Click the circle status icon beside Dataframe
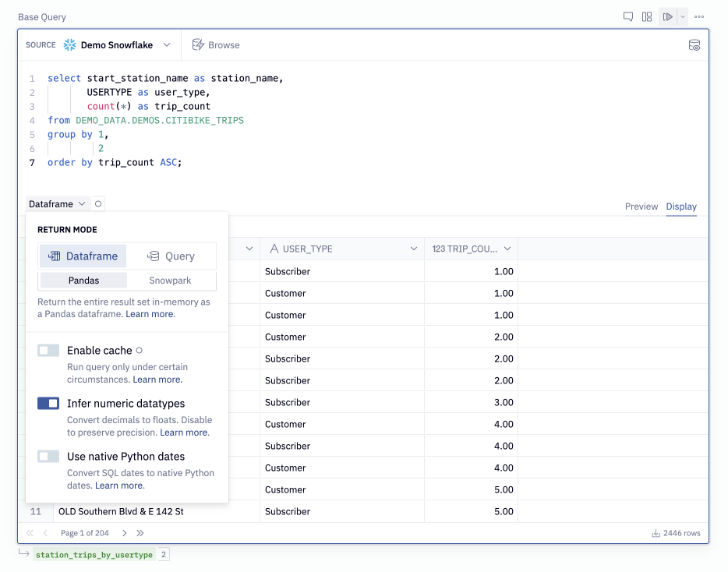Viewport: 728px width, 572px height. [x=98, y=204]
